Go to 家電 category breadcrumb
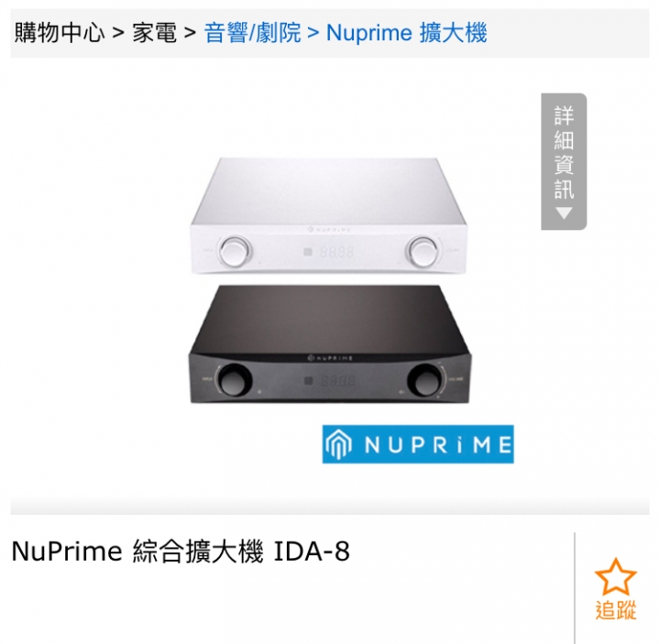 (x=155, y=32)
